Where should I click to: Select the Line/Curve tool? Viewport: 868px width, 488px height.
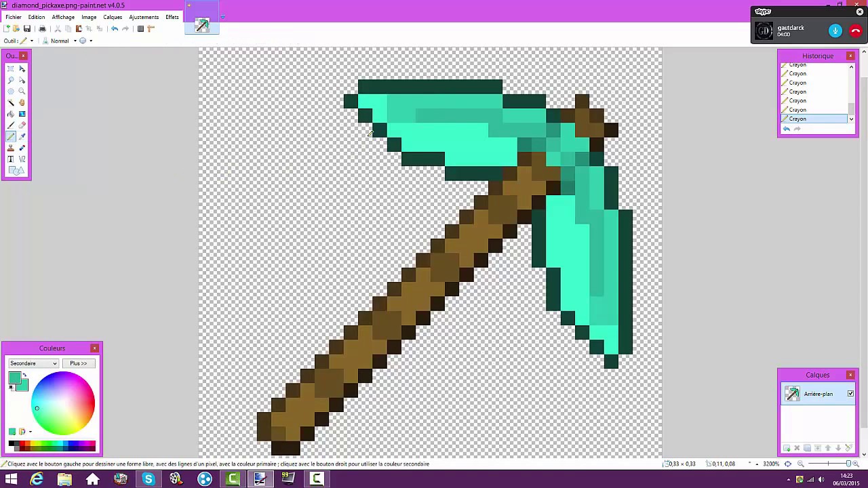pyautogui.click(x=22, y=159)
